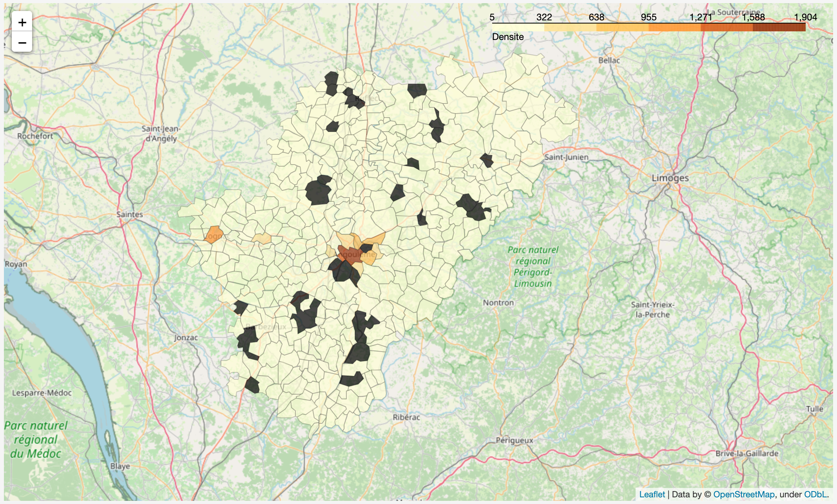The height and width of the screenshot is (504, 837).
Task: Click the Nontron town label
Action: 498,303
